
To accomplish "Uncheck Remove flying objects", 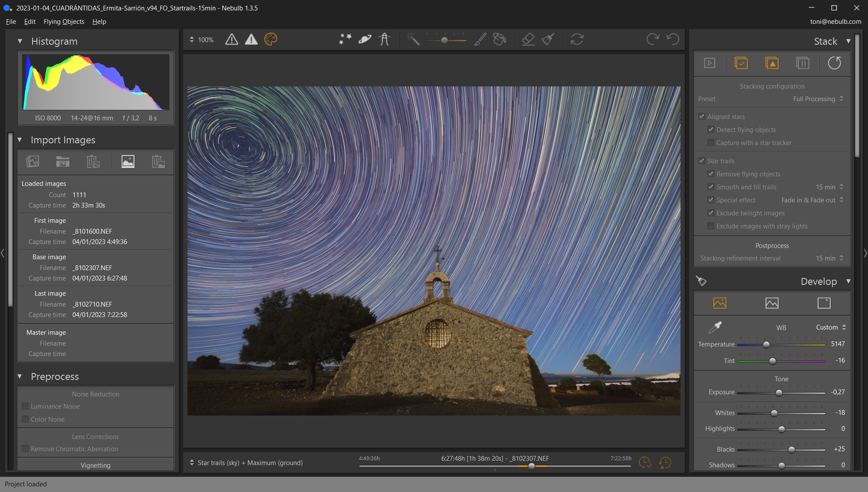I will point(711,174).
